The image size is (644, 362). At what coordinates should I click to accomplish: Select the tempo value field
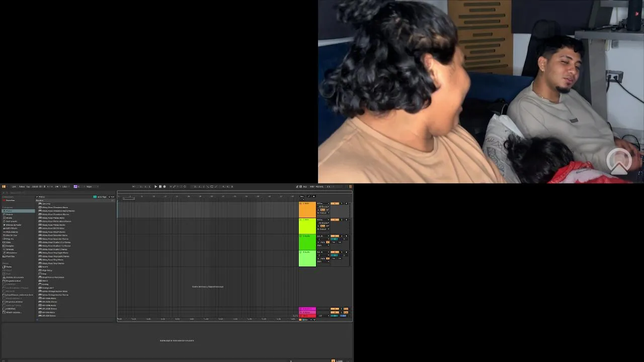[x=35, y=187]
